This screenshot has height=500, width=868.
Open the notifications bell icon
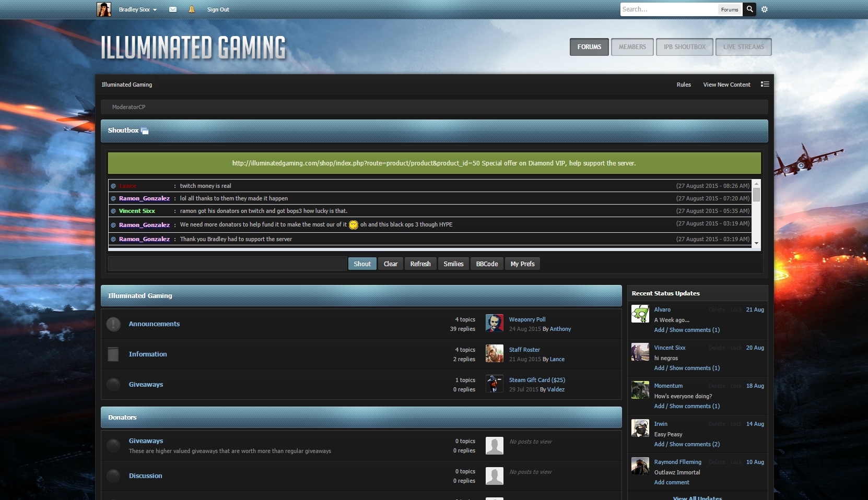click(x=192, y=9)
